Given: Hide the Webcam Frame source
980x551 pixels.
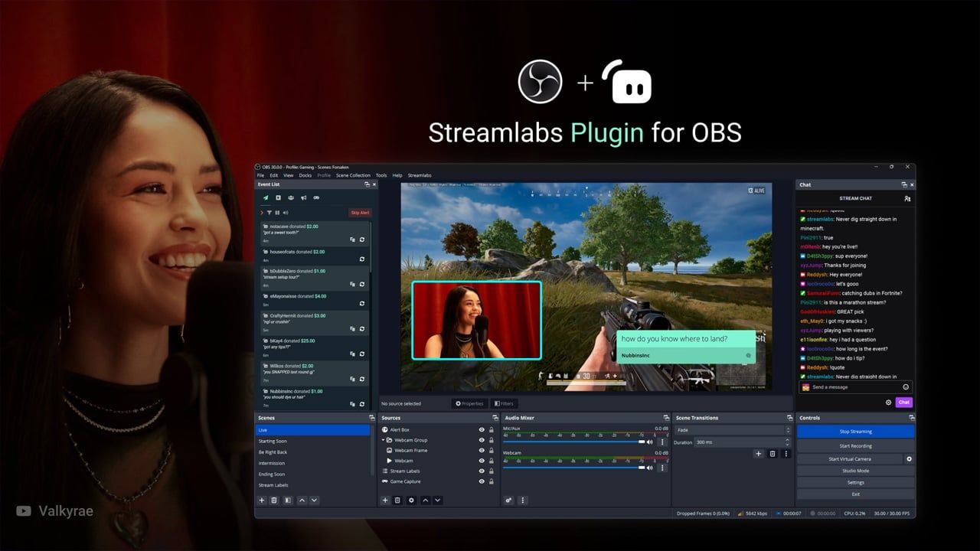Looking at the screenshot, I should tap(482, 450).
